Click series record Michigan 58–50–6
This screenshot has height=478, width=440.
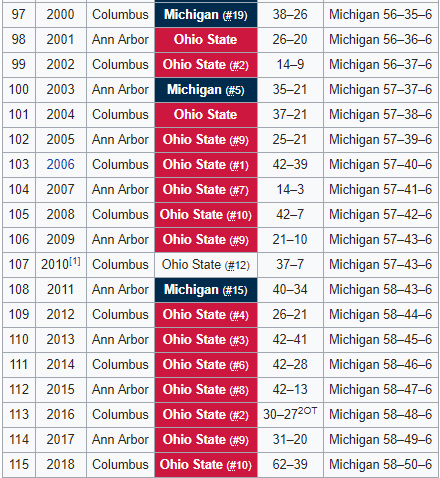click(380, 464)
